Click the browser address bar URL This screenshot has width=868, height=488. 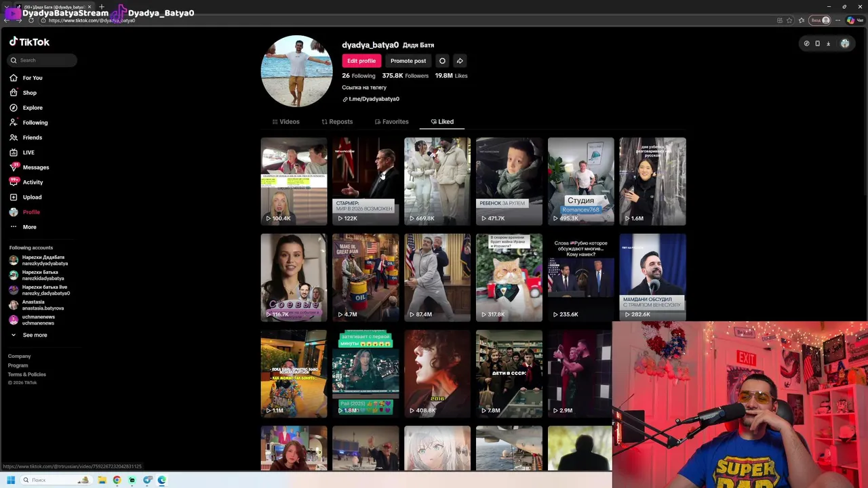pos(92,20)
